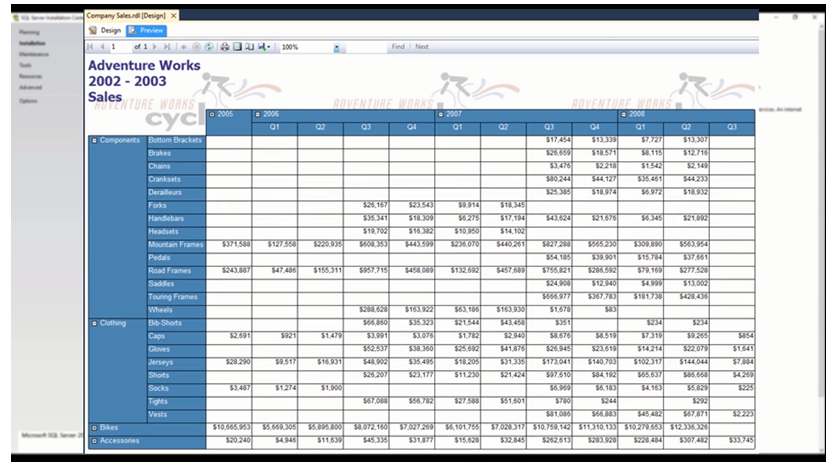Collapse the Components category group
This screenshot has width=830, height=464.
(94, 141)
